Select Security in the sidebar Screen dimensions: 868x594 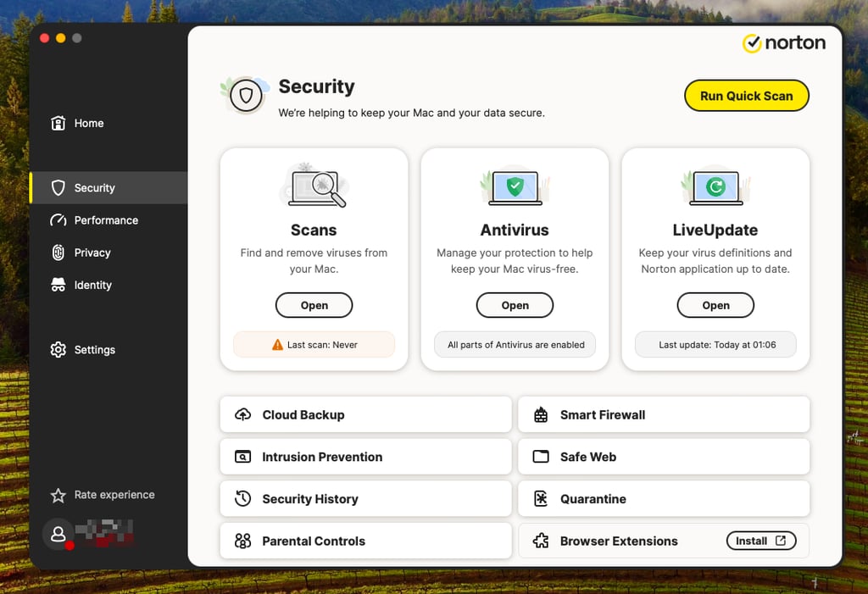click(x=109, y=187)
